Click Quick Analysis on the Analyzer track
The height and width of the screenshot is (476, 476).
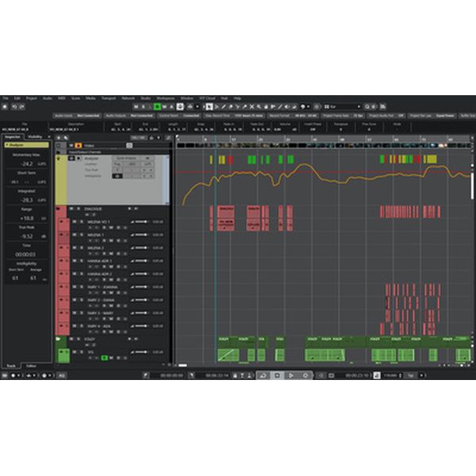coord(125,158)
